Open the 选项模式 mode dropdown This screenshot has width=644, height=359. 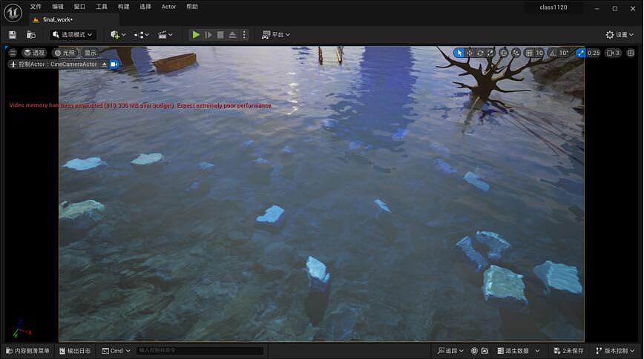pyautogui.click(x=73, y=35)
